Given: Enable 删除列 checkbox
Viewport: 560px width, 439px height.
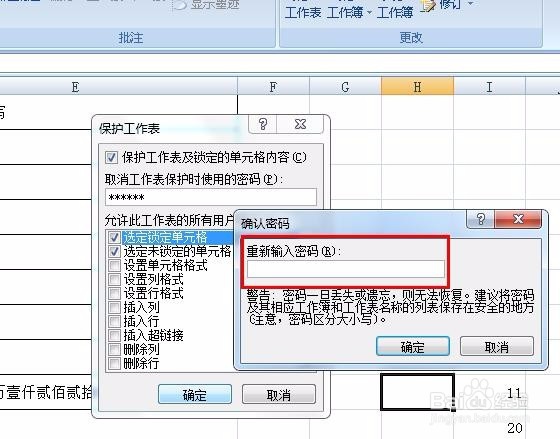Looking at the screenshot, I should 114,349.
